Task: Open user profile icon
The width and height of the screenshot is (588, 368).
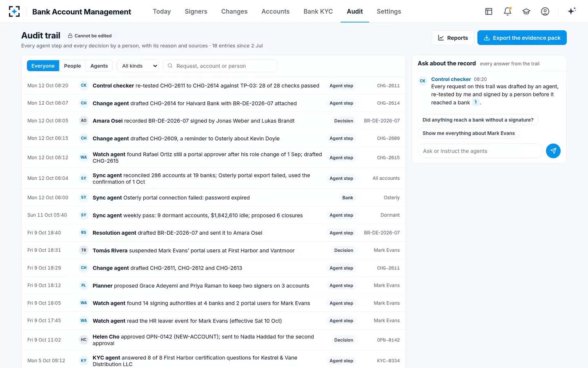Action: click(x=545, y=11)
